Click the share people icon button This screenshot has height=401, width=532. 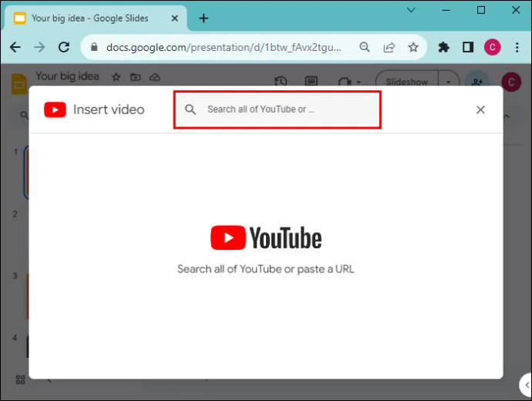tap(476, 82)
